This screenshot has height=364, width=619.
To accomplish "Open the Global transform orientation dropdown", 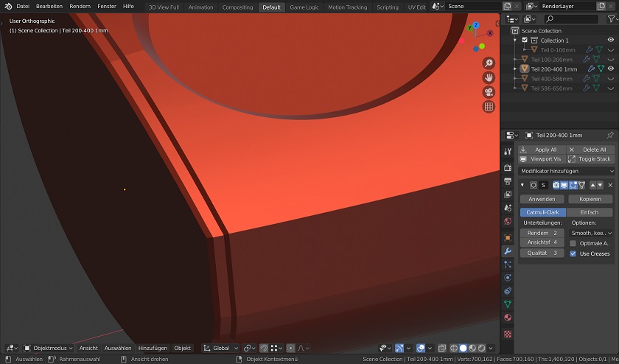I will coord(221,348).
